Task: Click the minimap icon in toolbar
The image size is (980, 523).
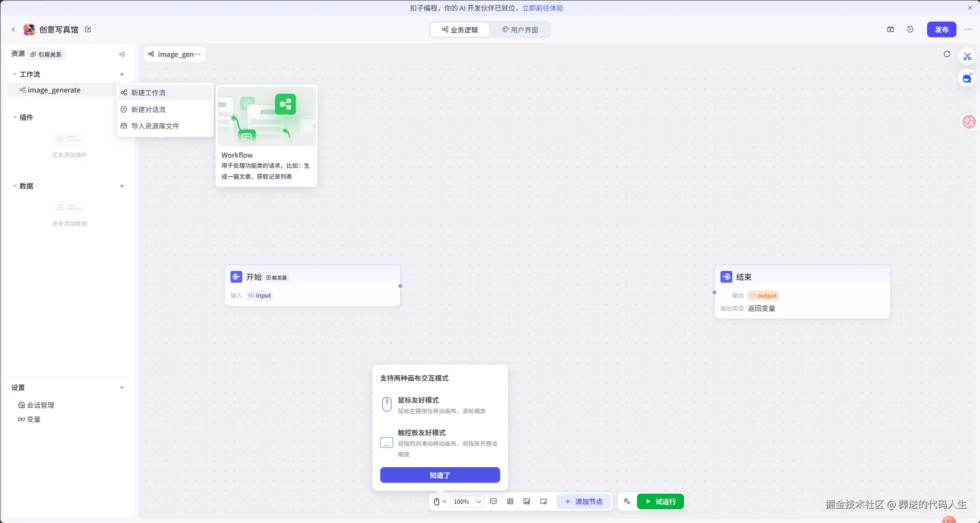Action: coord(544,501)
